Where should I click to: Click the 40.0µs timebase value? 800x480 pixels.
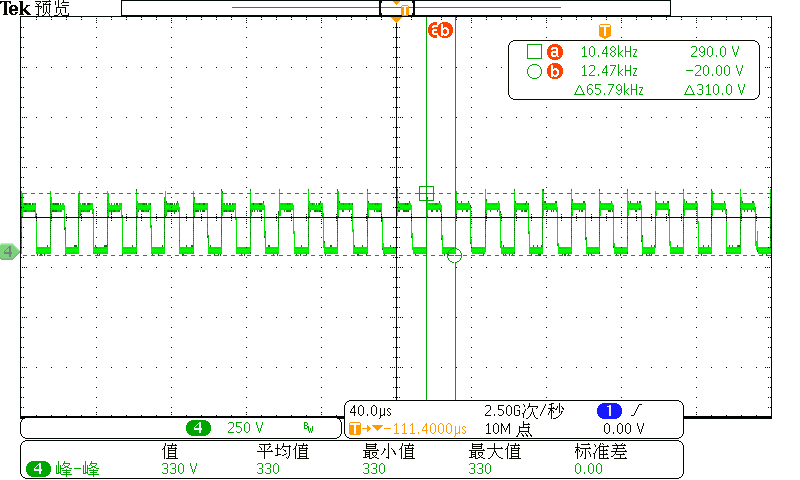coord(370,411)
